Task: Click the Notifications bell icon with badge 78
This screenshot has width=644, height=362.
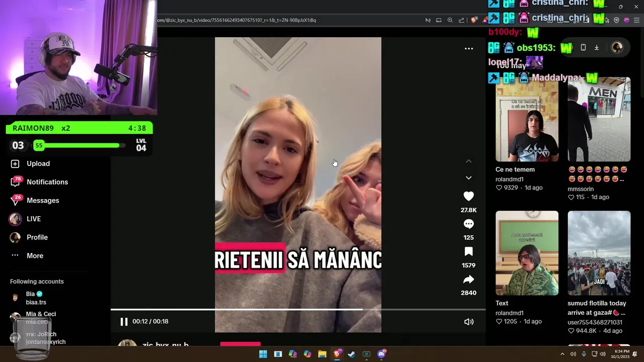Action: (16, 182)
